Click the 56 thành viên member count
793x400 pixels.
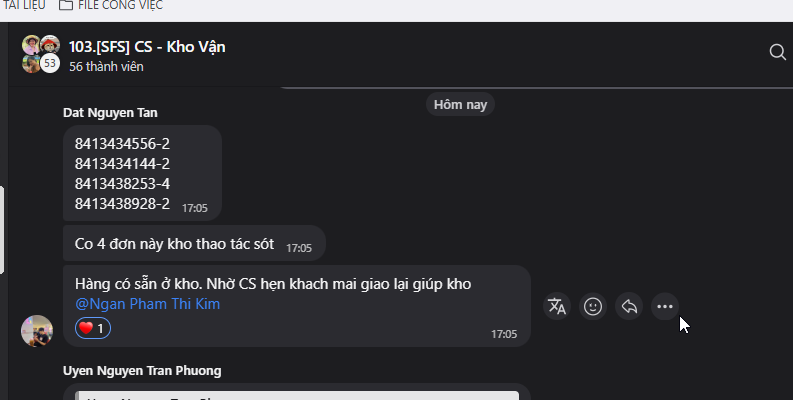pos(106,67)
